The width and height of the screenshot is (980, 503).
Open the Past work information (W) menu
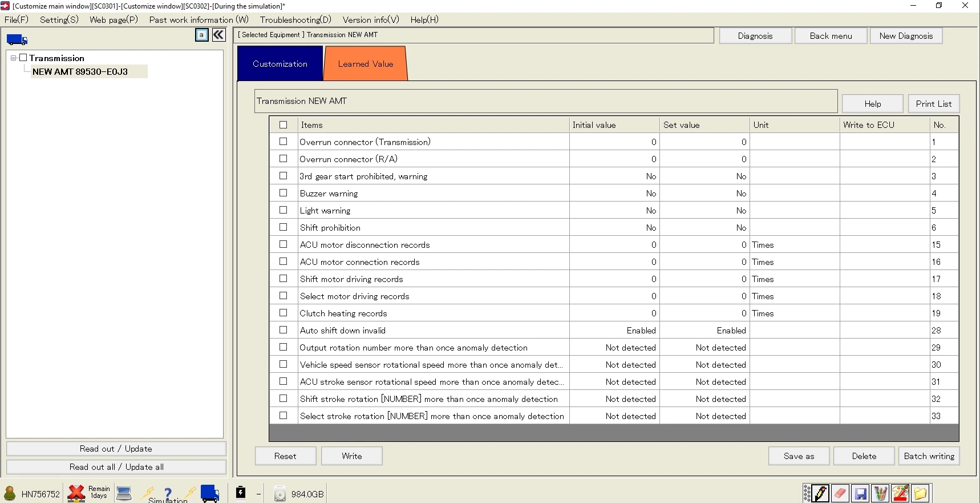pyautogui.click(x=199, y=19)
